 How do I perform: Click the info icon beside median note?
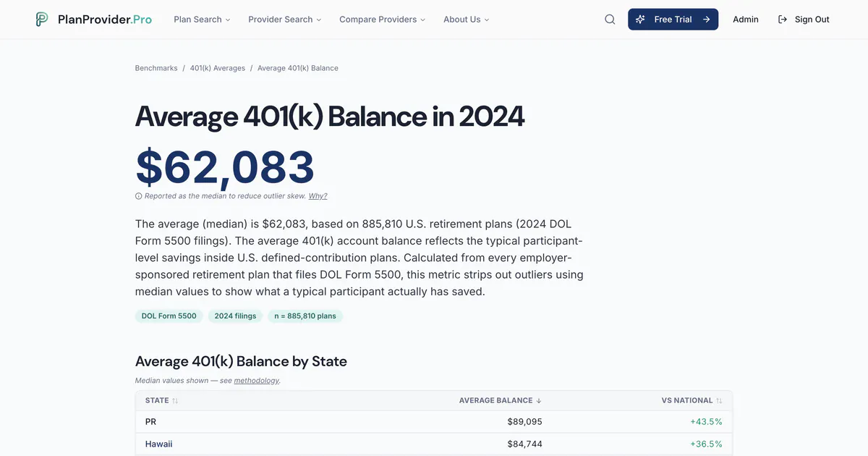coord(138,196)
